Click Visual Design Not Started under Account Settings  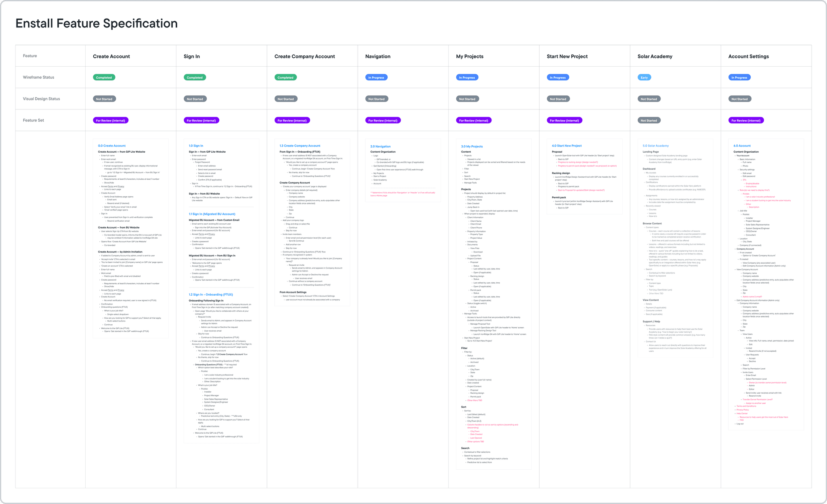[740, 99]
